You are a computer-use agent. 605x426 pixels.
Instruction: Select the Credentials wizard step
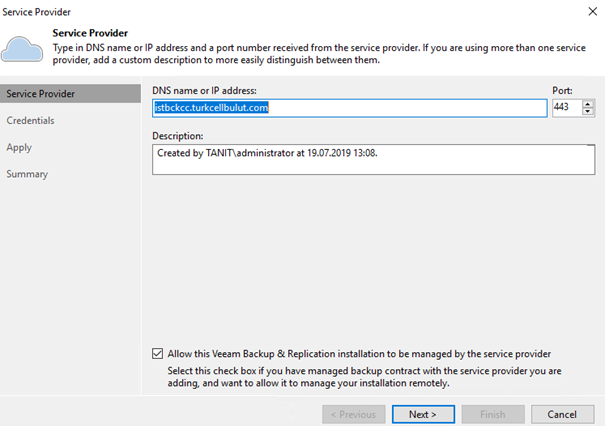pyautogui.click(x=30, y=120)
